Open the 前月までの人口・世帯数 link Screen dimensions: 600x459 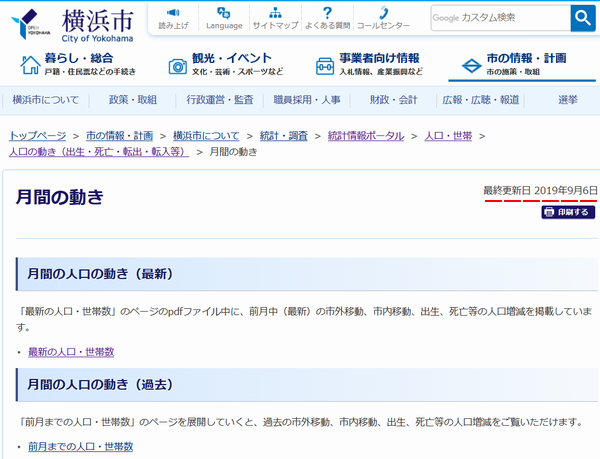(81, 446)
